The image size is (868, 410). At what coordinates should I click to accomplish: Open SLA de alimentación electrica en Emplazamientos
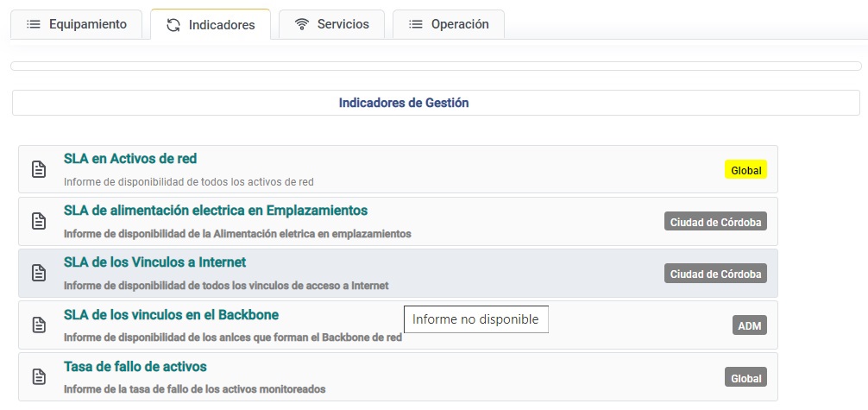pos(216,211)
